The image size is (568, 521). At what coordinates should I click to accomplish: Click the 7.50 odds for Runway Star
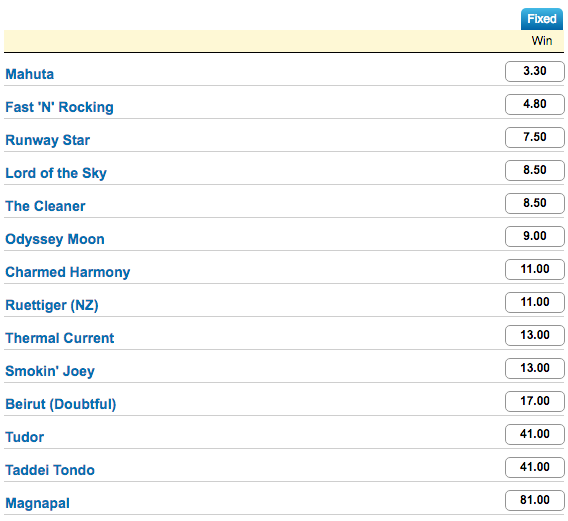coord(535,137)
